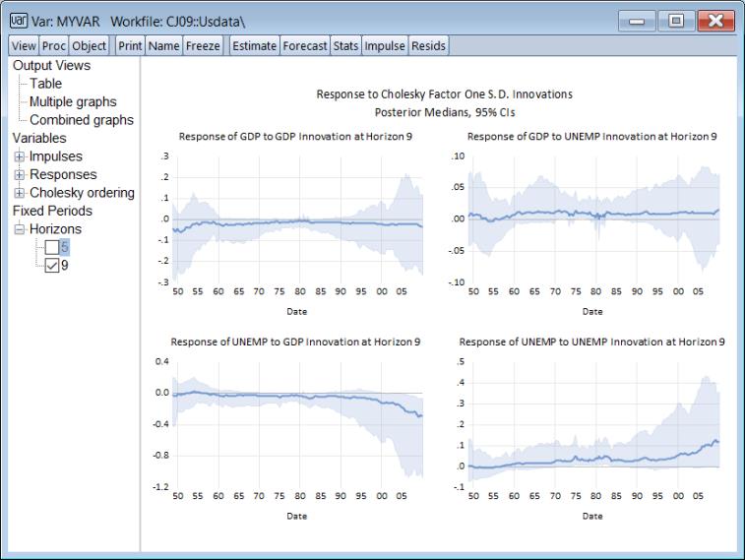Click the Name button
This screenshot has width=745, height=560.
[163, 46]
